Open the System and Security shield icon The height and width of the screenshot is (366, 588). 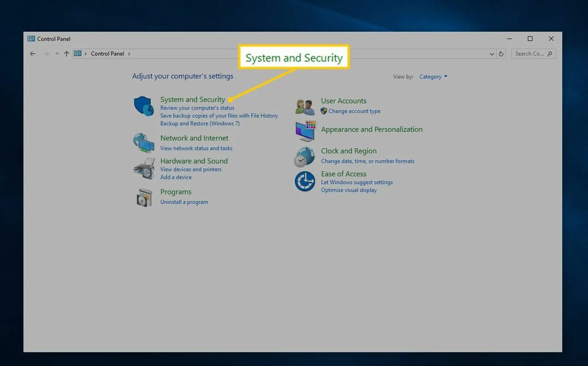point(144,106)
